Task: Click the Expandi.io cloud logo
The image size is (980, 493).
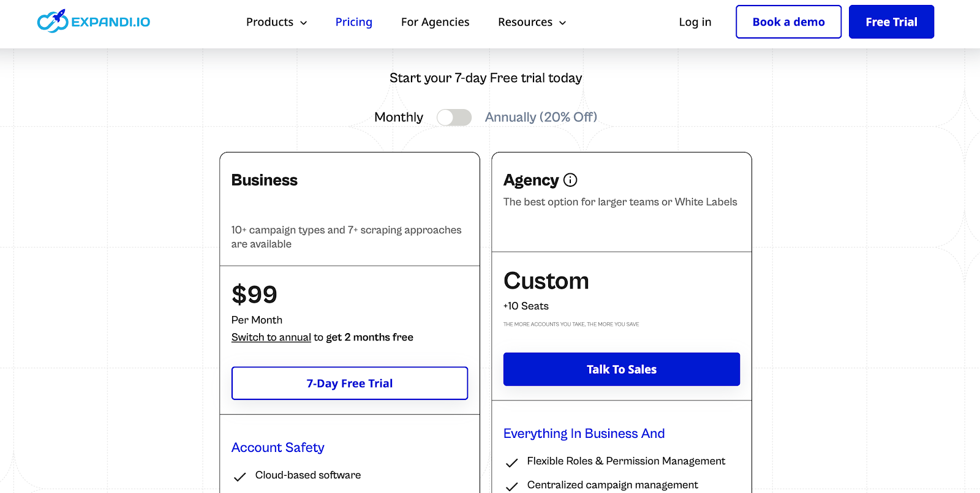Action: click(x=53, y=21)
